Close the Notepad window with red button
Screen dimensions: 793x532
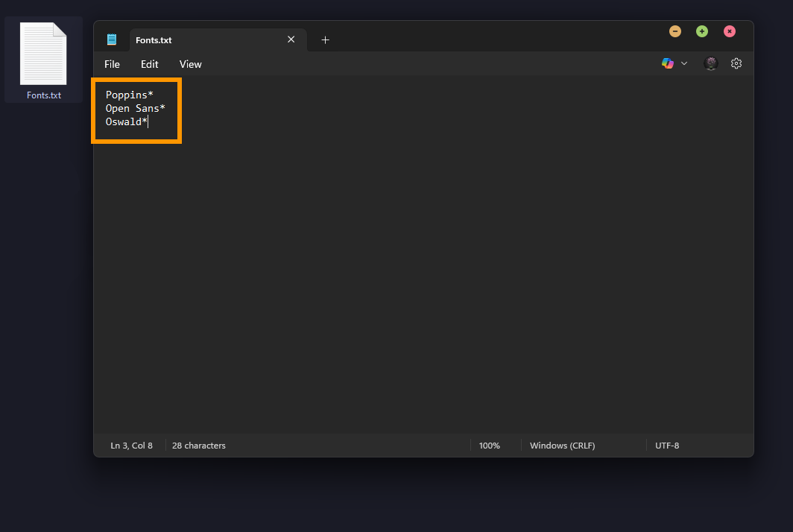[729, 31]
